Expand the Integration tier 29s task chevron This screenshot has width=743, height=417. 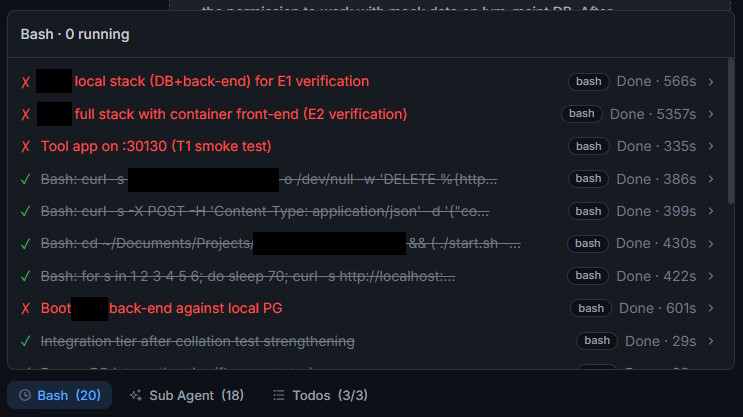[x=711, y=341]
